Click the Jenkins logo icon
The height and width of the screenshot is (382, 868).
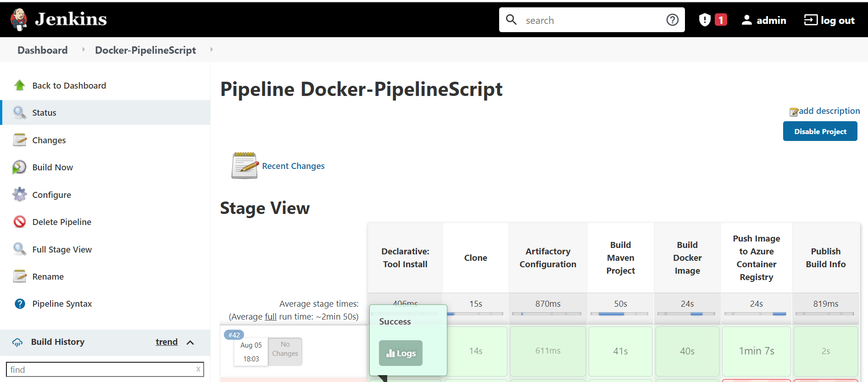point(19,19)
